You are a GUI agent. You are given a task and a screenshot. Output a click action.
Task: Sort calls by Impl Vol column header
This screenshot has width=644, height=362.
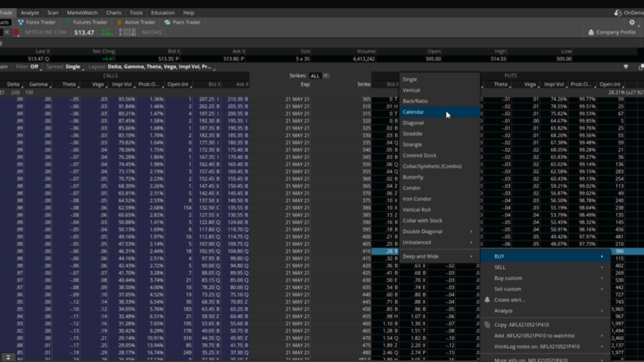click(x=122, y=84)
